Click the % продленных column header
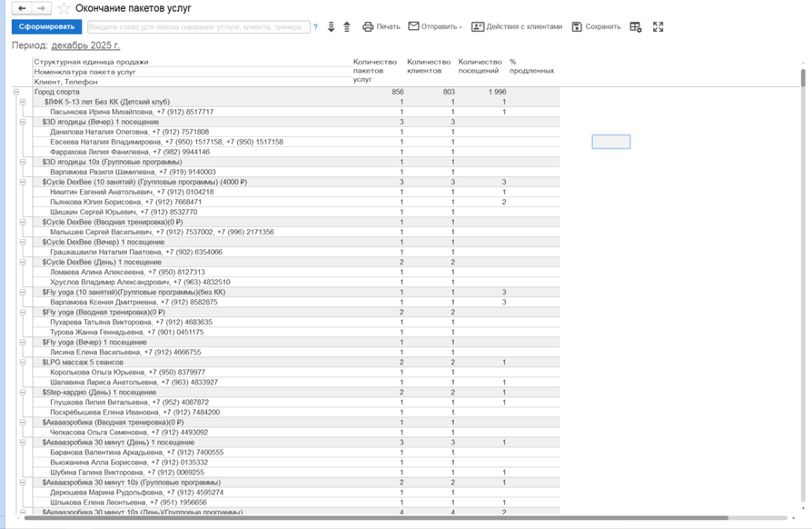This screenshot has height=529, width=812. click(532, 66)
